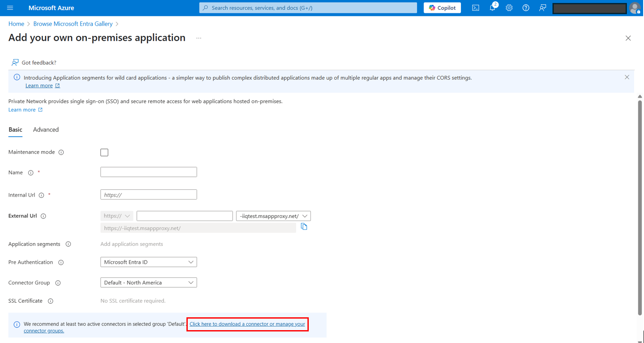Open the Connector Group dropdown

coord(148,283)
